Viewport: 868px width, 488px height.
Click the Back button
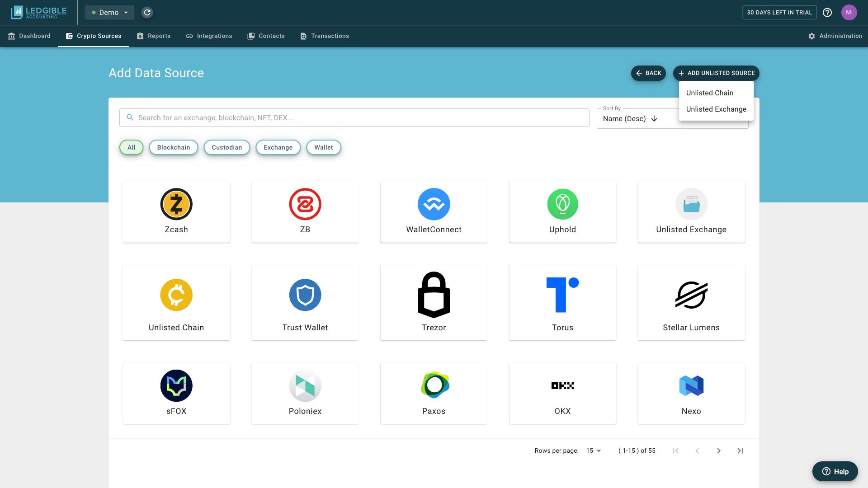click(x=648, y=73)
